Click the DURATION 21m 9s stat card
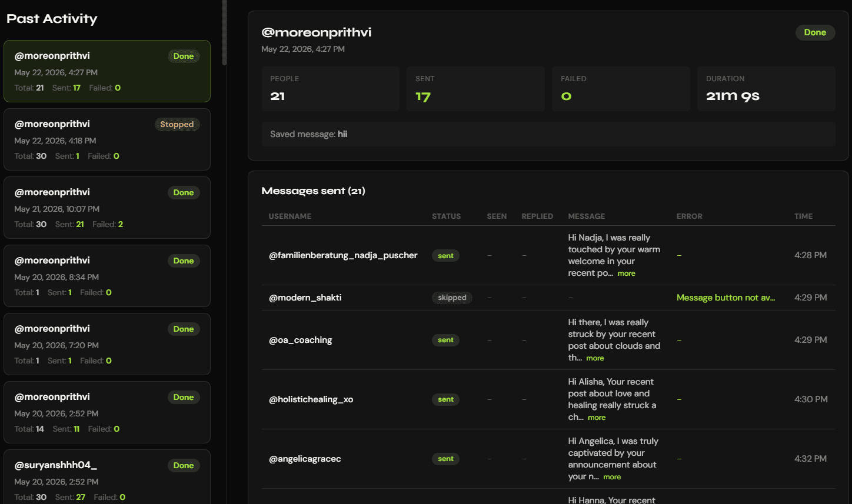 [x=766, y=89]
